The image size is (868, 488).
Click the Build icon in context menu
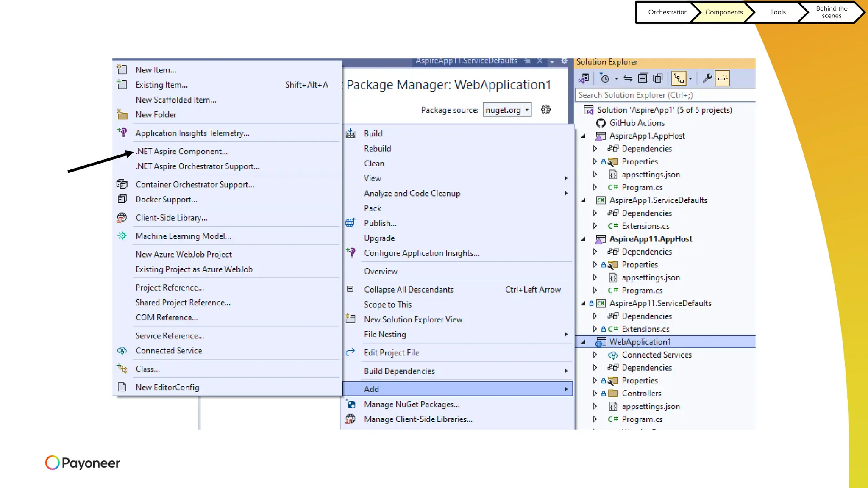tap(351, 133)
